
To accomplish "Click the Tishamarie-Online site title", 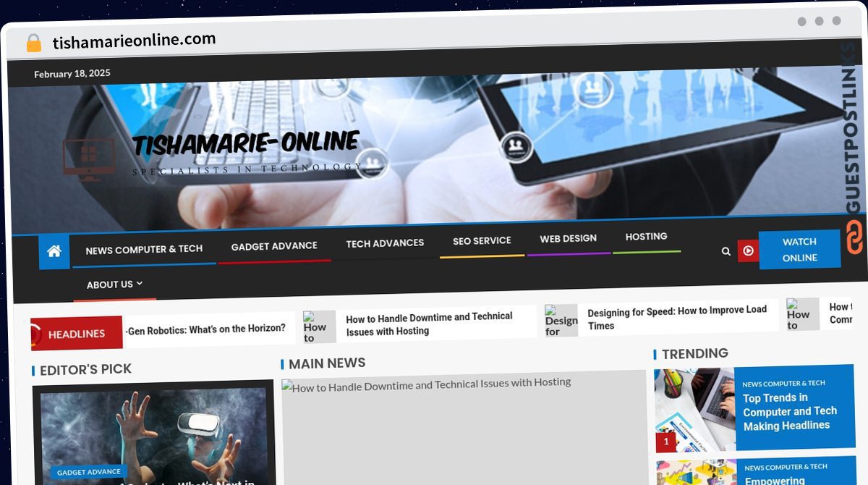I will click(x=245, y=143).
